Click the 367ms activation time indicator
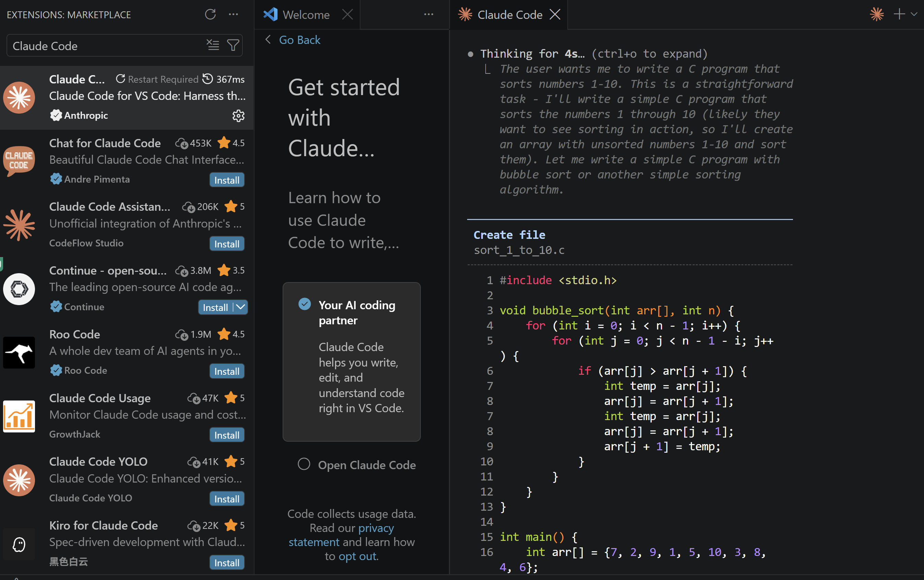The image size is (924, 580). tap(223, 79)
